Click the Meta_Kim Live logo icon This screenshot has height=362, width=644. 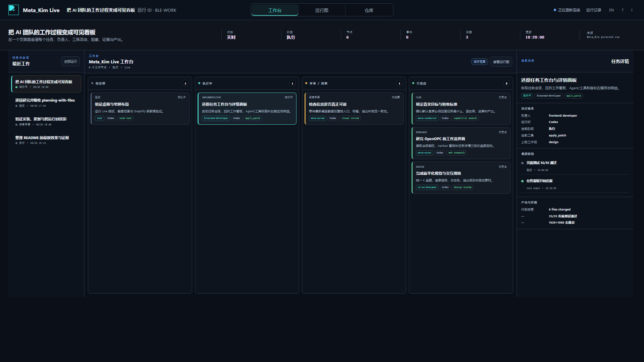[x=13, y=10]
